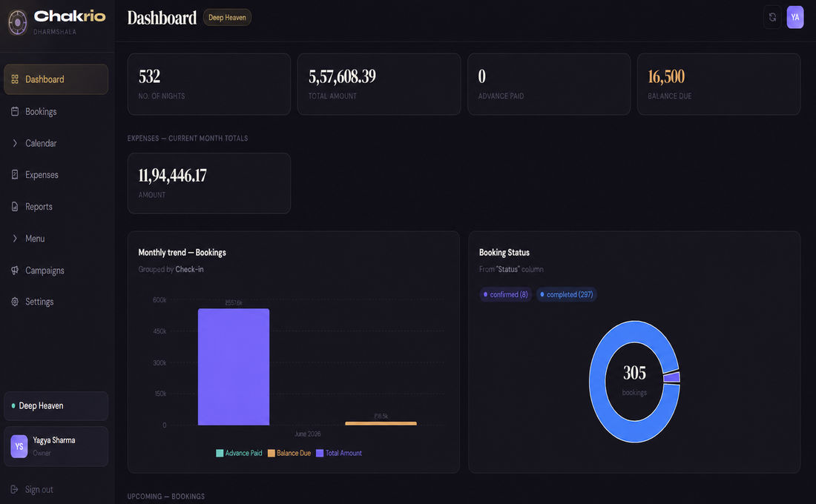Click the Upcoming — Bookings heading

166,496
